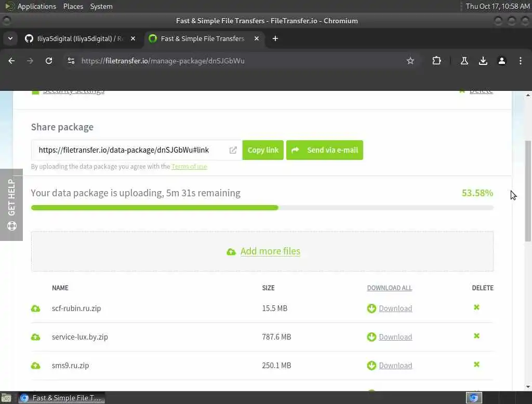The image size is (532, 404).
Task: Open the Applications menu
Action: tap(37, 6)
